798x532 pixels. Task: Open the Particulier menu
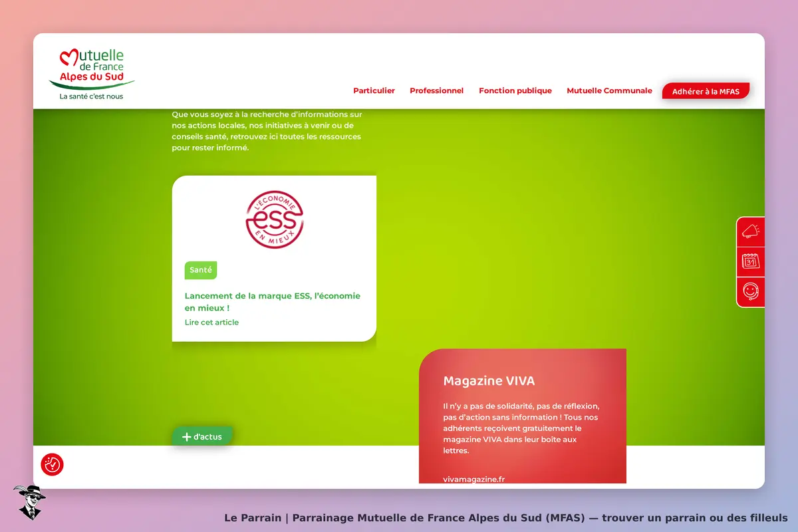(374, 90)
